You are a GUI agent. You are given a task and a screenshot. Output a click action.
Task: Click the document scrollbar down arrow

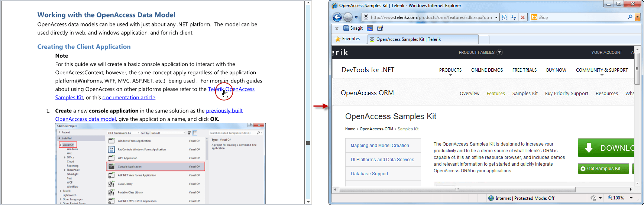pos(308,202)
